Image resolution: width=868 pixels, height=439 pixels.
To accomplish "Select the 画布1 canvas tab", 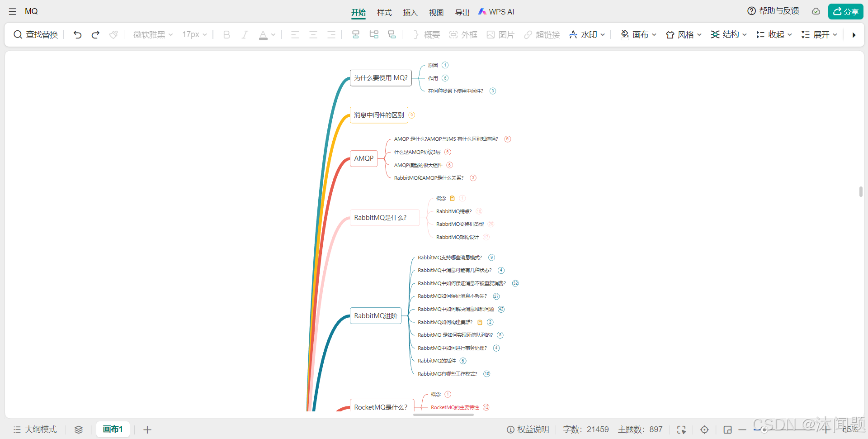I will [x=113, y=429].
